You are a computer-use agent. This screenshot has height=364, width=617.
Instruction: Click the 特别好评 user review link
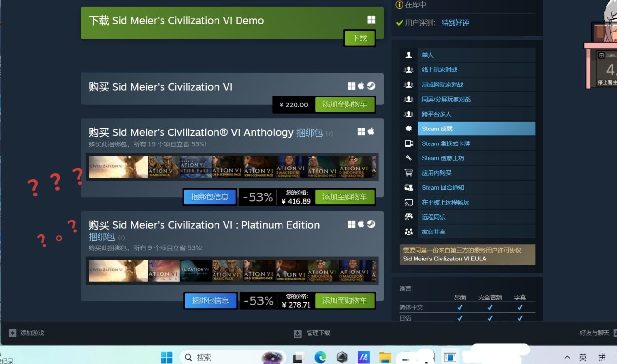click(x=455, y=23)
